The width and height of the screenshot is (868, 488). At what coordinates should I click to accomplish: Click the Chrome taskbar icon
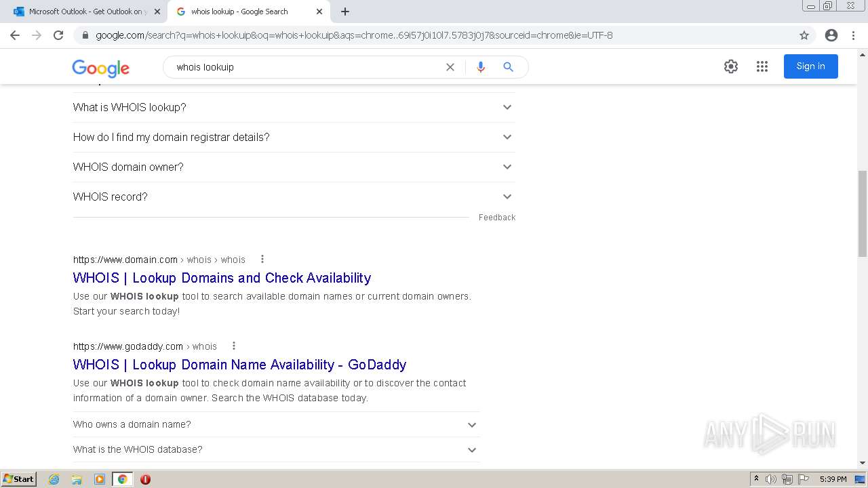click(122, 479)
